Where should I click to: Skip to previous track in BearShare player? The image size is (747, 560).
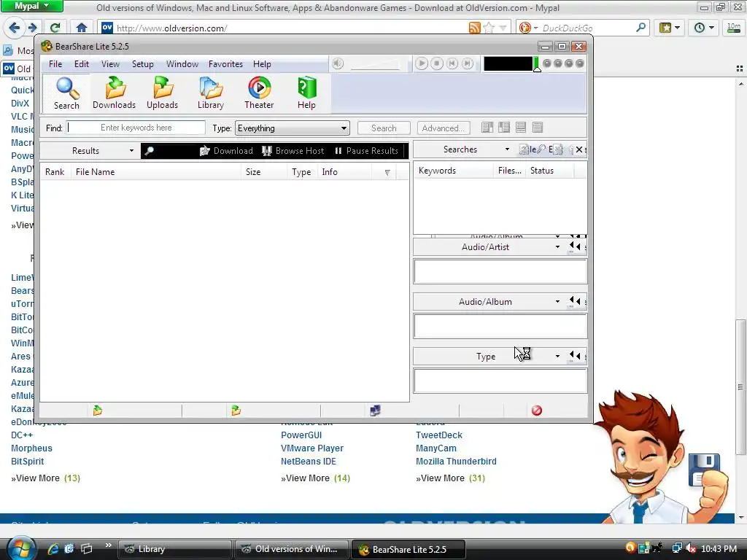[452, 63]
